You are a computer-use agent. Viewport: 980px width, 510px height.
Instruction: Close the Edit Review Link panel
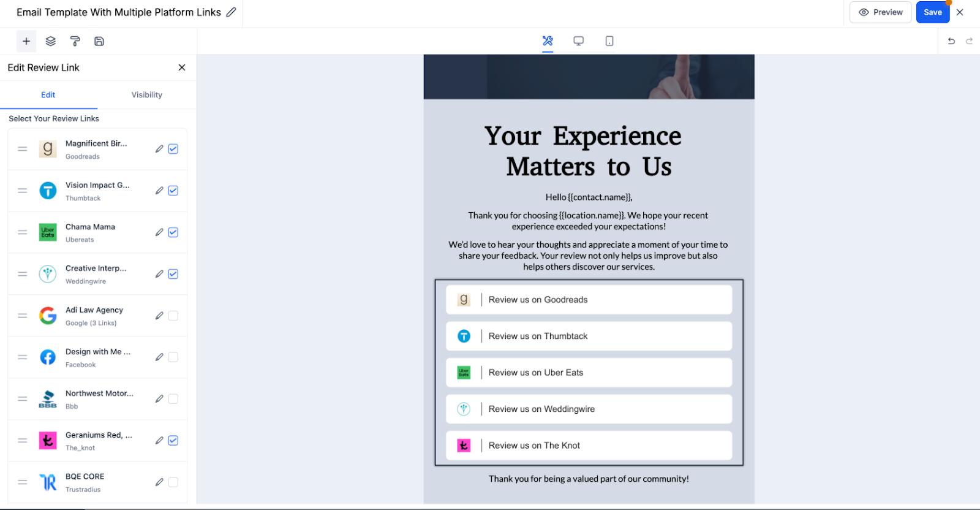point(182,67)
